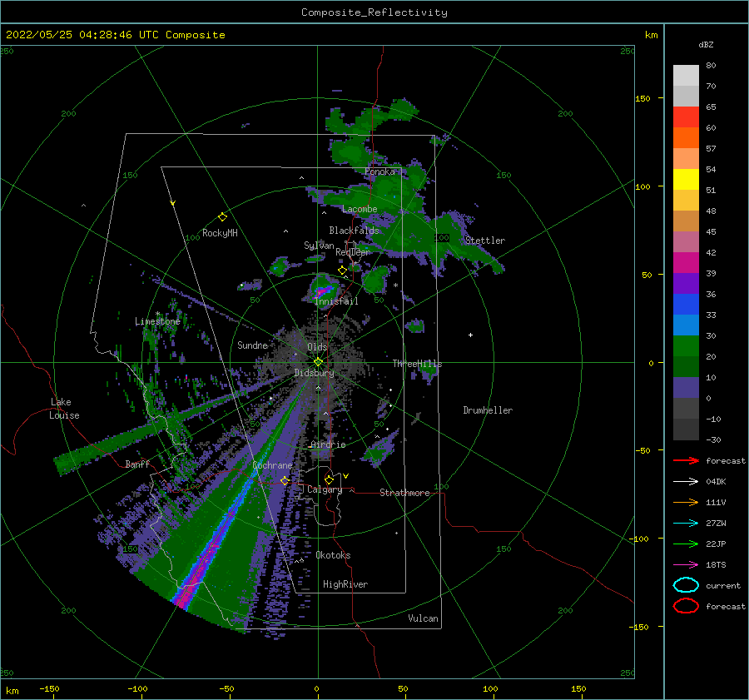Click the intense magenta echo over Innisfail
This screenshot has width=749, height=700.
pos(323,290)
